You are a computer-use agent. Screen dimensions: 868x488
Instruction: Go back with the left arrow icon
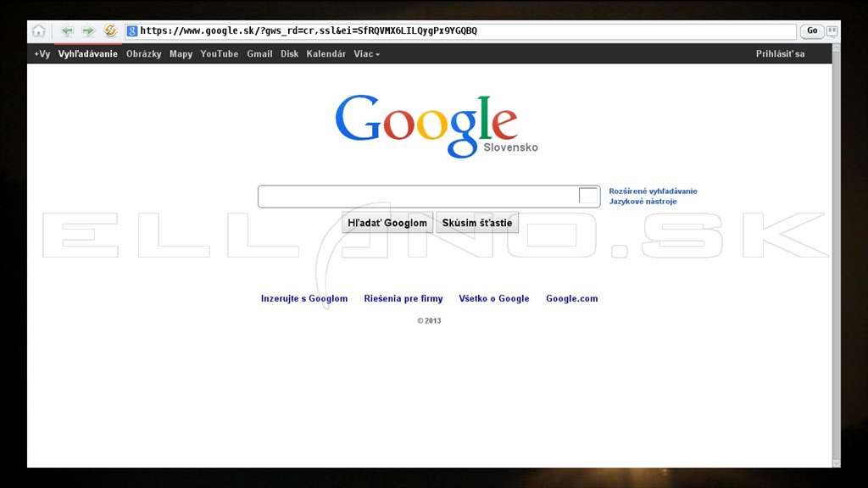pyautogui.click(x=68, y=31)
